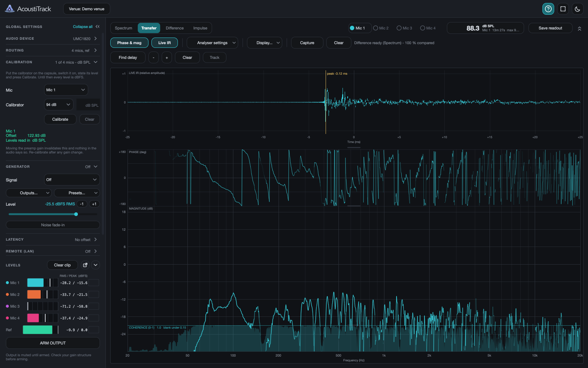Toggle fullscreen view icon
This screenshot has width=588, height=368.
tap(563, 9)
